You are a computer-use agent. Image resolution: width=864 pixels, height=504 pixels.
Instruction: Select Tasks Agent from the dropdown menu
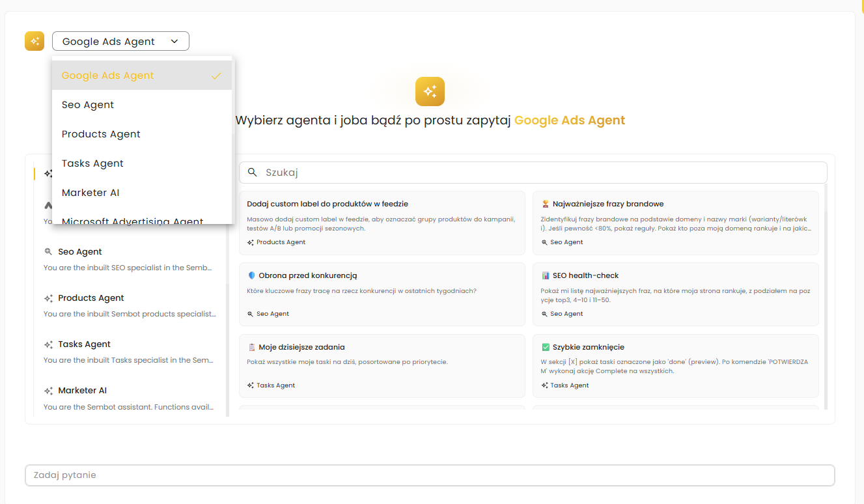(x=142, y=163)
